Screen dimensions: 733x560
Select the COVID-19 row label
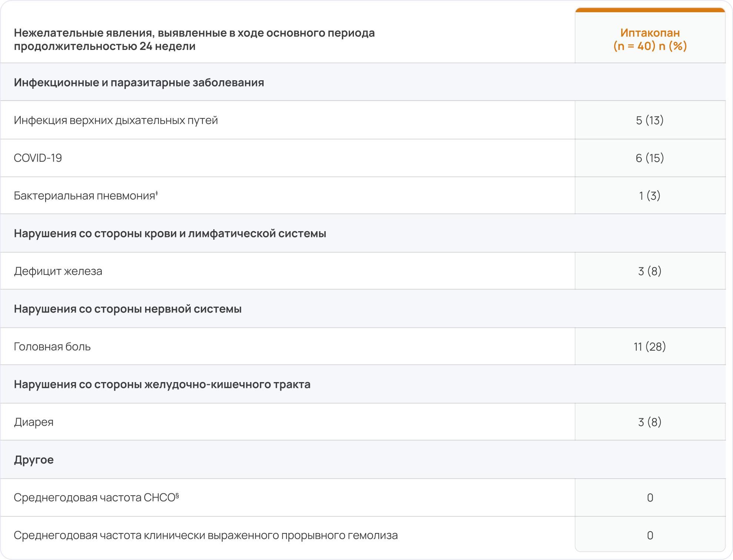(38, 158)
